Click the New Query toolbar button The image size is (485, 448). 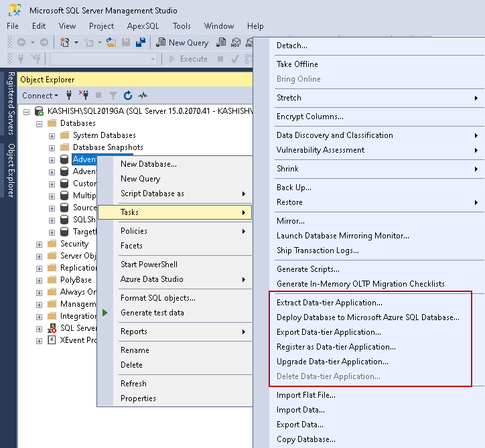pos(182,43)
